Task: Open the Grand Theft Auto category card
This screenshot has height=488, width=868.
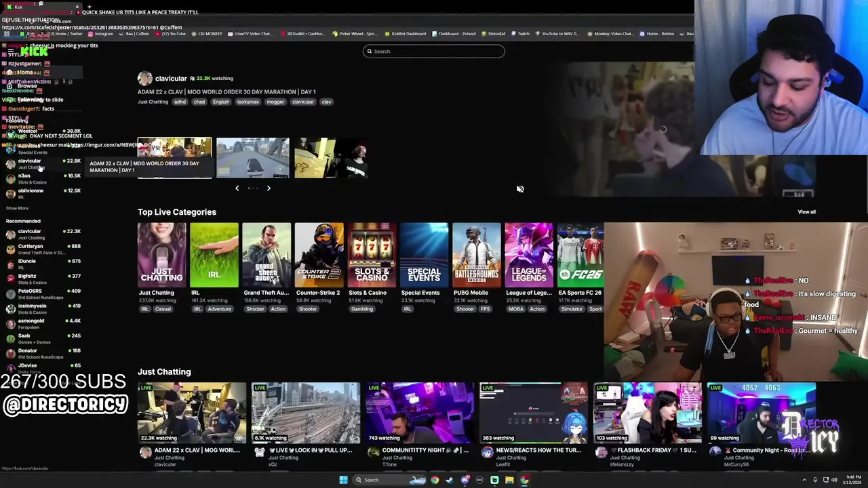Action: click(x=267, y=255)
